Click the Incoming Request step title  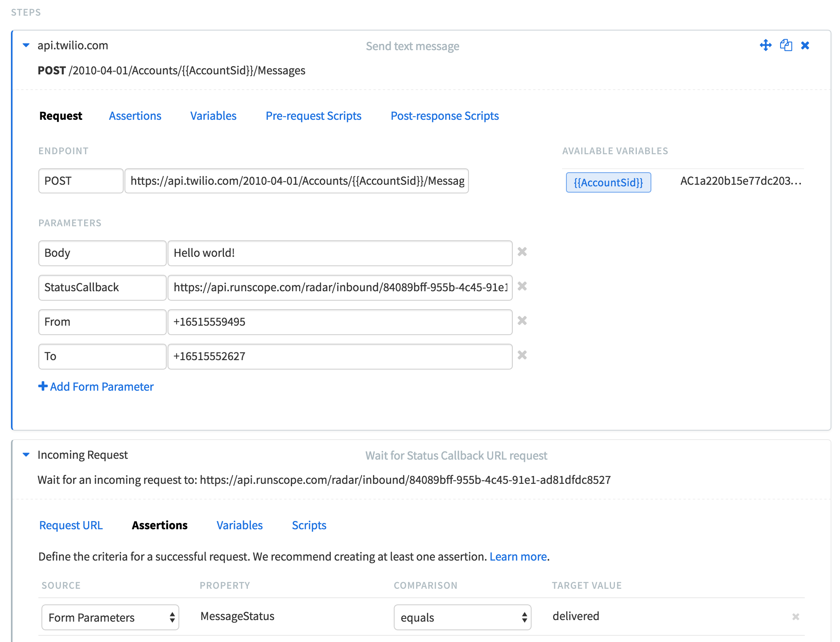[x=83, y=455]
